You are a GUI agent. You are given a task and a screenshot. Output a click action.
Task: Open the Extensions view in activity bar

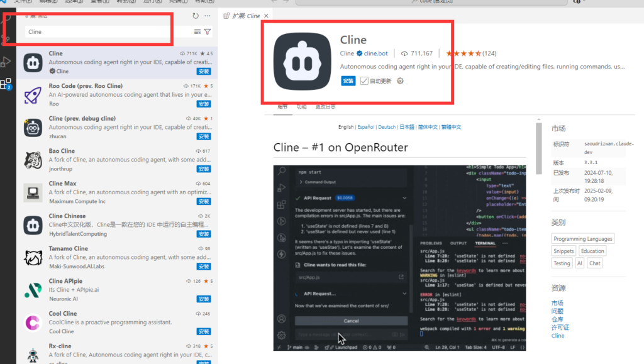(x=6, y=84)
